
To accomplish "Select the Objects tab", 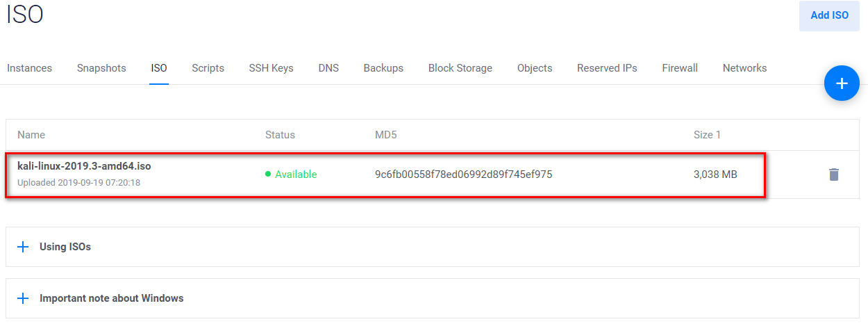I will [535, 68].
